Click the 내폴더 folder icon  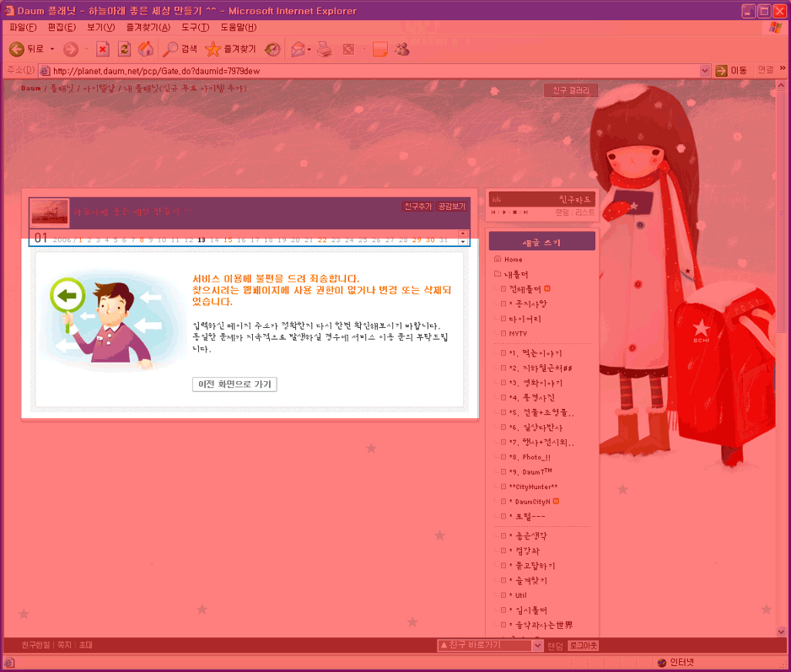[x=498, y=274]
